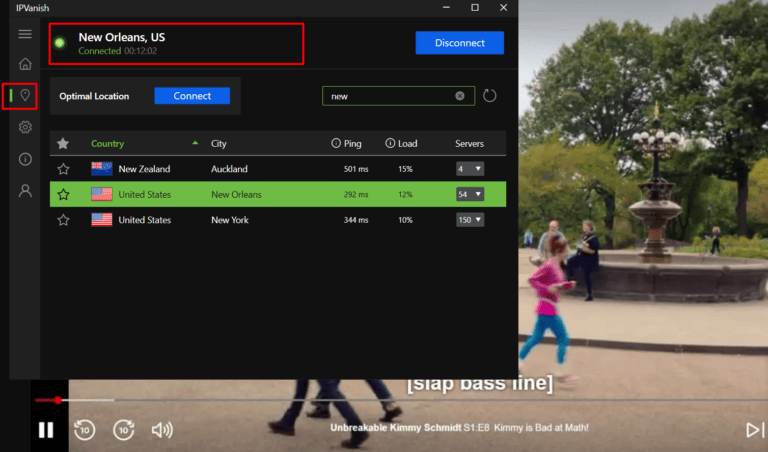Screen dimensions: 768x452
Task: Click the search field containing 'new'
Action: (398, 96)
